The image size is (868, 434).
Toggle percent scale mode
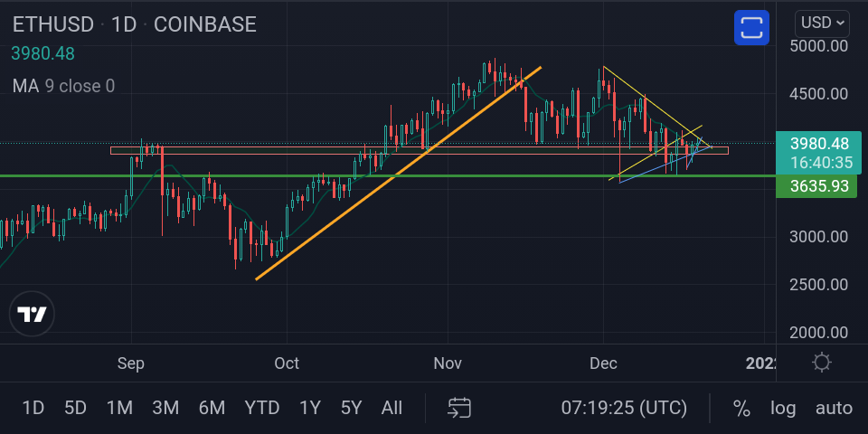(741, 409)
